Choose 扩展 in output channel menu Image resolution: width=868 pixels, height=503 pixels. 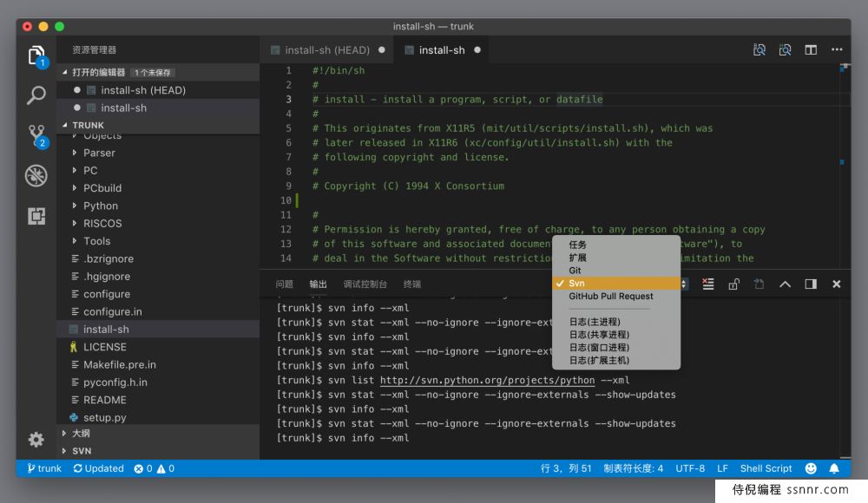click(x=616, y=258)
